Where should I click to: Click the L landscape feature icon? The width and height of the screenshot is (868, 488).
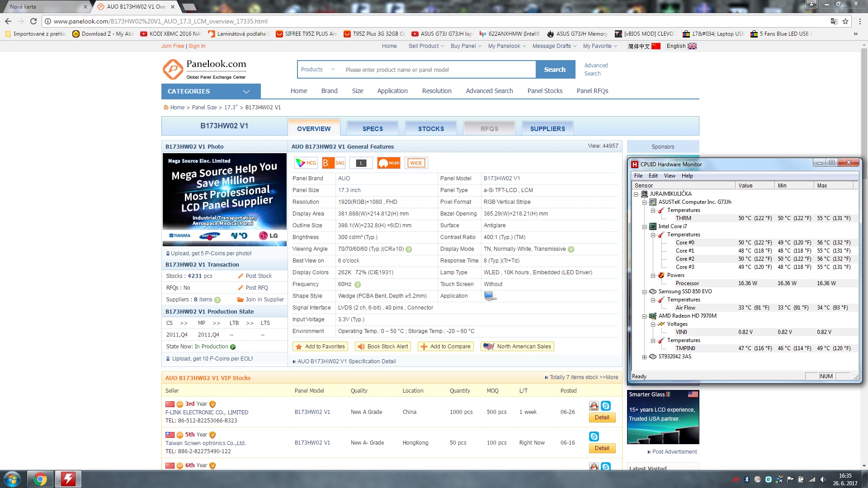tap(361, 163)
